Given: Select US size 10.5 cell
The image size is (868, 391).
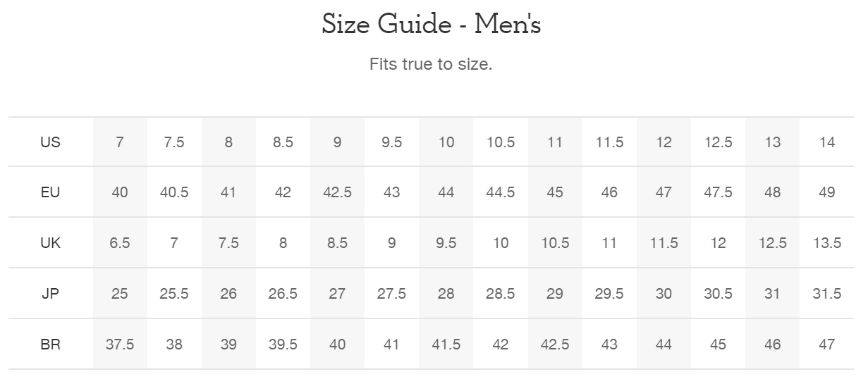Looking at the screenshot, I should click(501, 142).
